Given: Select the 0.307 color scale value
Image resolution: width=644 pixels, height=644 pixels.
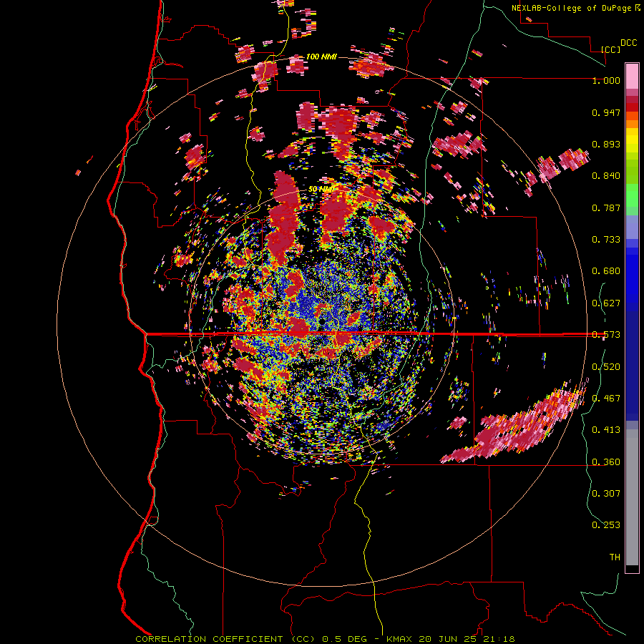Looking at the screenshot, I should [x=606, y=494].
